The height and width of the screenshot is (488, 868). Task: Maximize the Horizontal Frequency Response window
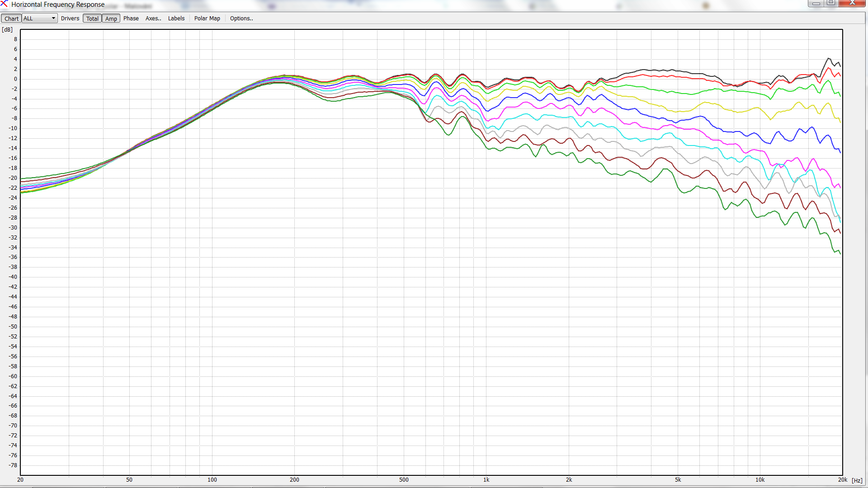tap(831, 3)
